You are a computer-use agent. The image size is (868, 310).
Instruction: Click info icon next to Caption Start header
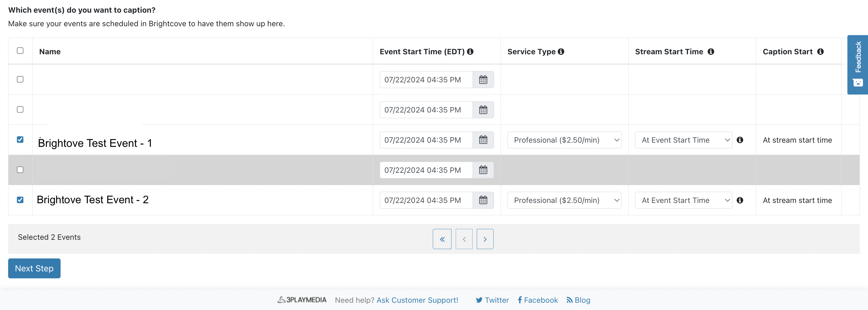820,52
